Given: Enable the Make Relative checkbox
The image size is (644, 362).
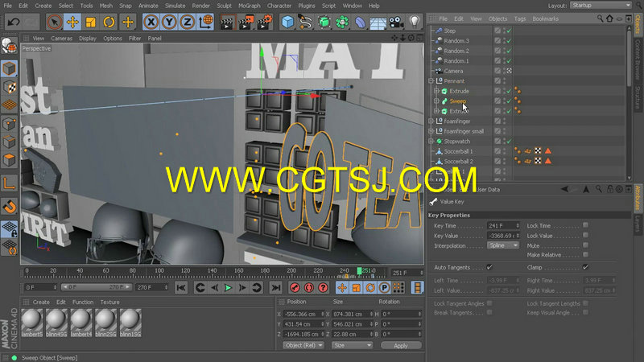Looking at the screenshot, I should (x=586, y=255).
